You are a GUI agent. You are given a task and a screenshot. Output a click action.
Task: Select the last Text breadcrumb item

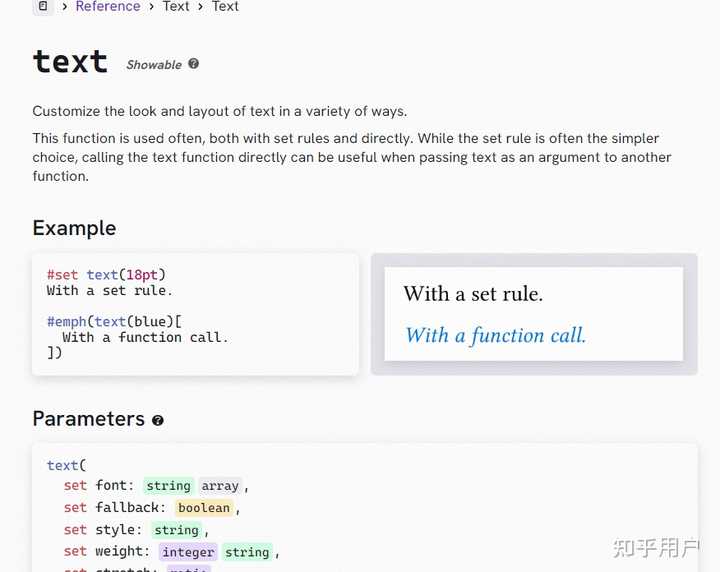tap(225, 6)
